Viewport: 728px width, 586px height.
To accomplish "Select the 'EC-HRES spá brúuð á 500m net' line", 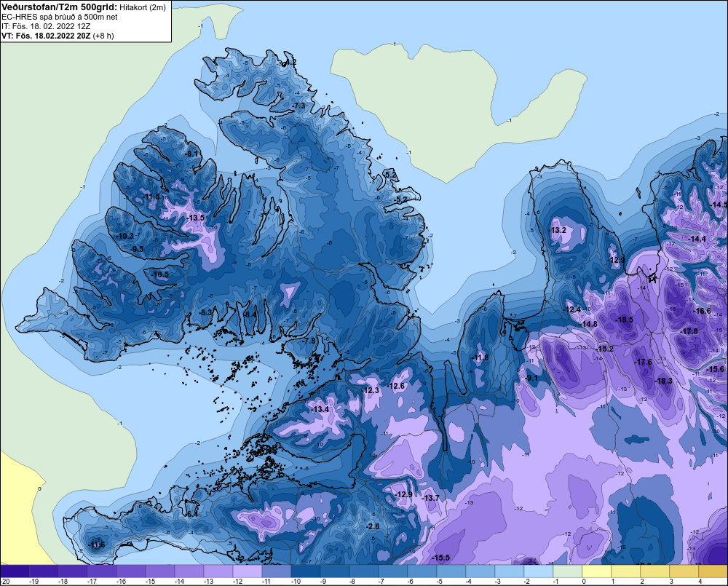I will tap(60, 17).
